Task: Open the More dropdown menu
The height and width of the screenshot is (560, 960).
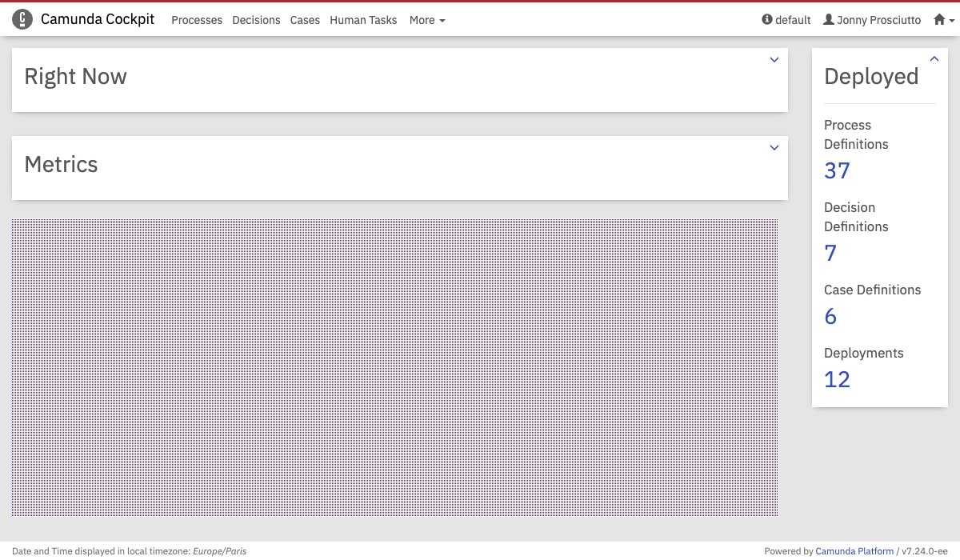Action: coord(426,20)
